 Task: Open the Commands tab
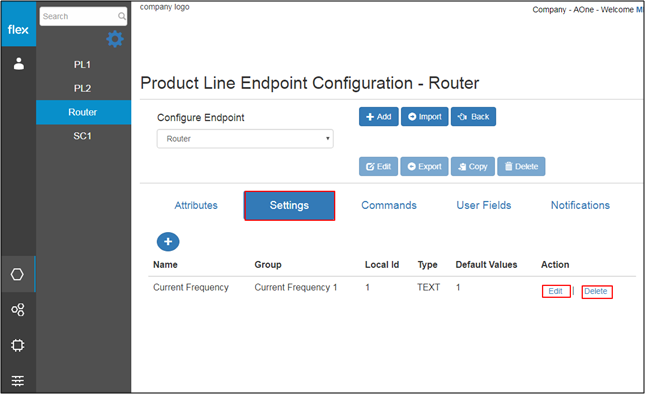click(x=389, y=205)
